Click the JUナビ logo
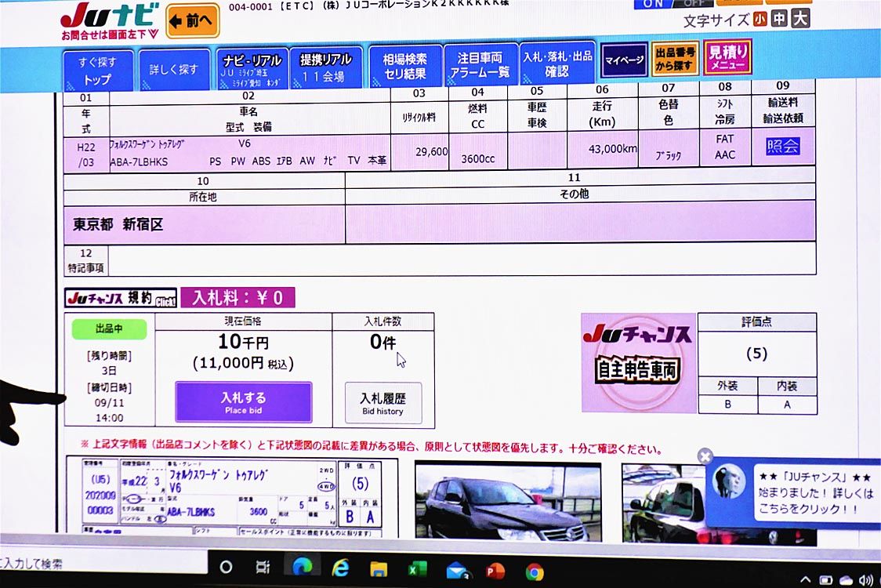The image size is (881, 588). (x=110, y=17)
